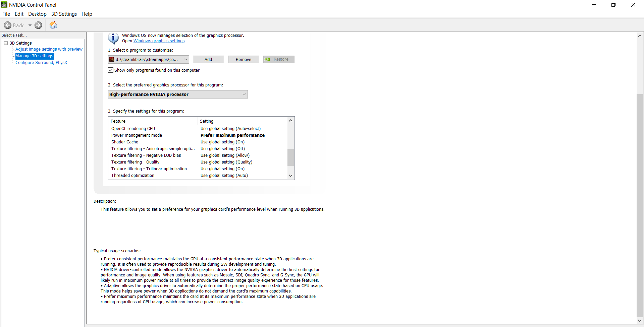The image size is (644, 327).
Task: Select Texture filtering - Anisotropic sample row
Action: (x=198, y=149)
